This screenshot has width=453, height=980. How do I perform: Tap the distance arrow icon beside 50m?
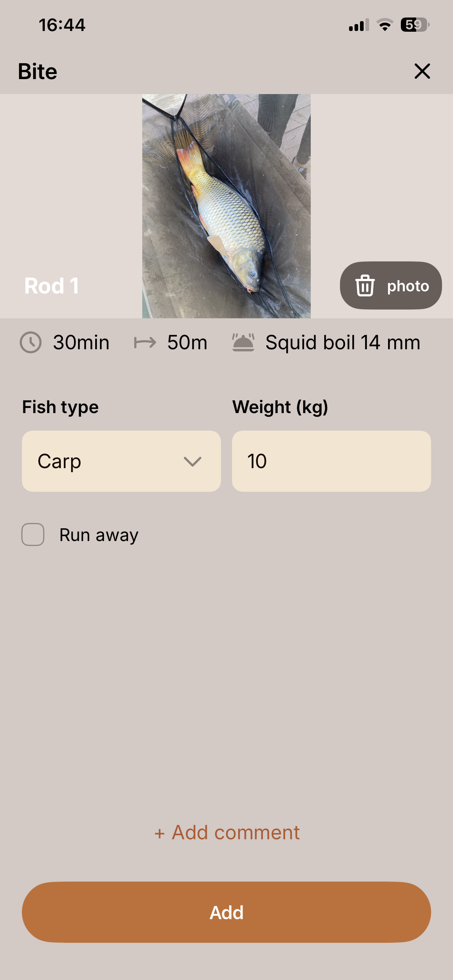coord(145,342)
